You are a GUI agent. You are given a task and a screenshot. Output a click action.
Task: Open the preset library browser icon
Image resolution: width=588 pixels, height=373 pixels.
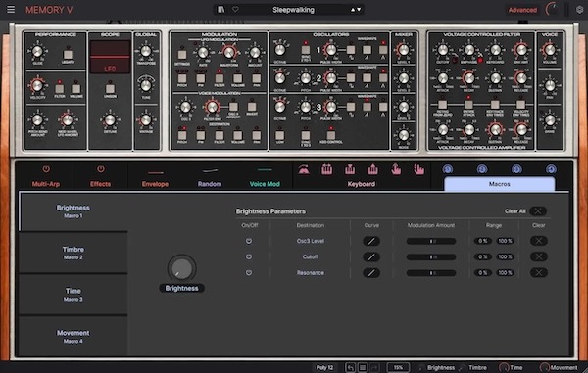tap(221, 10)
